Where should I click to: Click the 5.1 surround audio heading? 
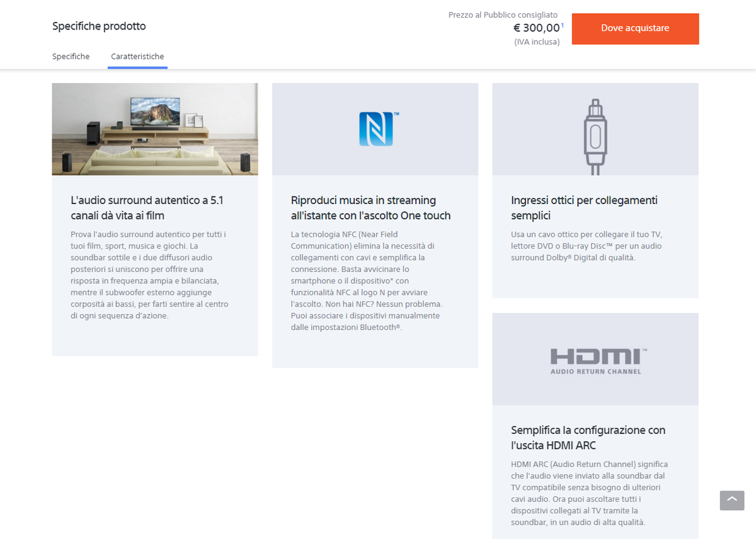(147, 208)
